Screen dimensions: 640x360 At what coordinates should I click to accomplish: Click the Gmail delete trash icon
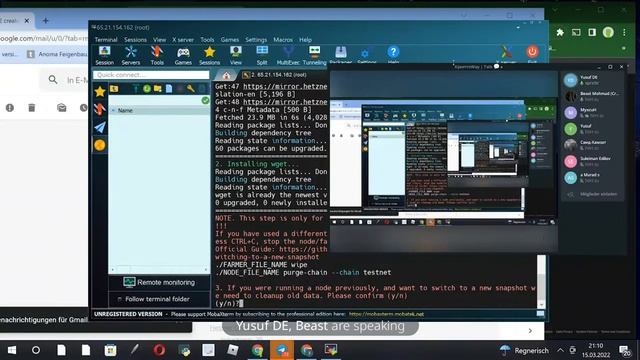click(32, 108)
